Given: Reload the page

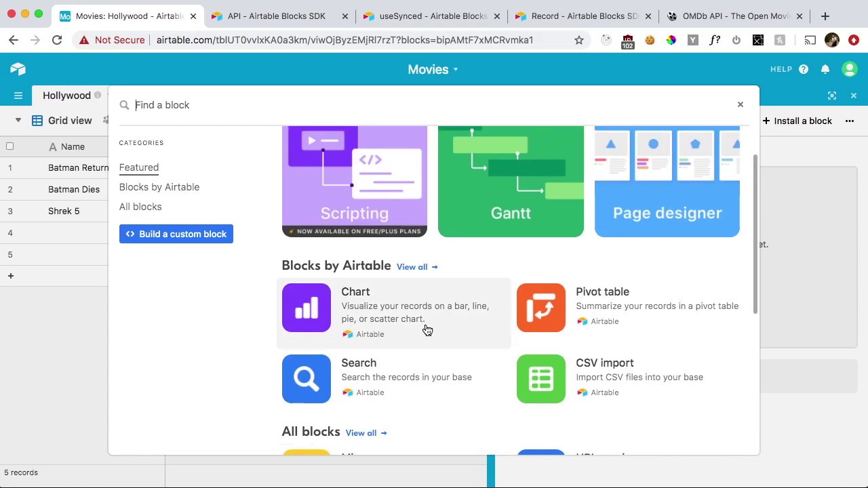Looking at the screenshot, I should pos(57,40).
